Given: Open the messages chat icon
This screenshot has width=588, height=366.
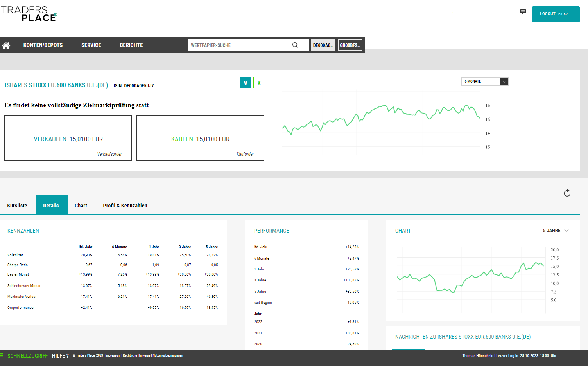Looking at the screenshot, I should [x=523, y=12].
